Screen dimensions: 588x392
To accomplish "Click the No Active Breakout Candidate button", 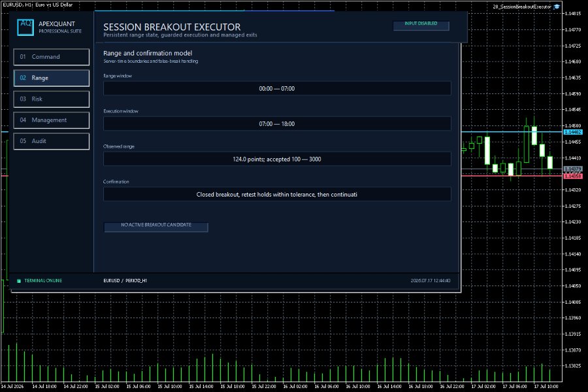I will pos(156,227).
